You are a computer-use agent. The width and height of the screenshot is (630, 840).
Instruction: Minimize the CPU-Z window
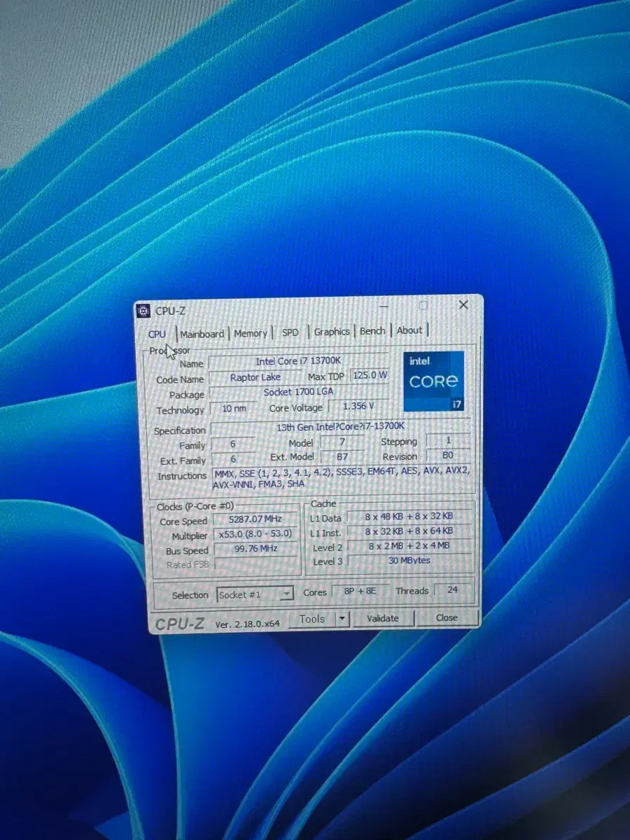384,307
